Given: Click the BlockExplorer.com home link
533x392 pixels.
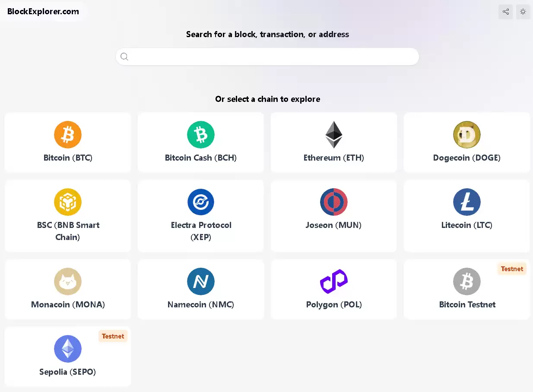Looking at the screenshot, I should pos(43,12).
